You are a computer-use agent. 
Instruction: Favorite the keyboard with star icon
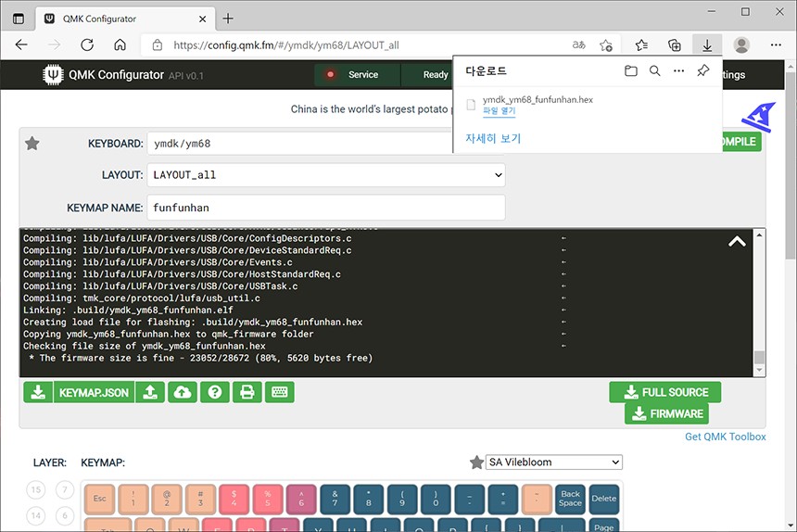(32, 144)
